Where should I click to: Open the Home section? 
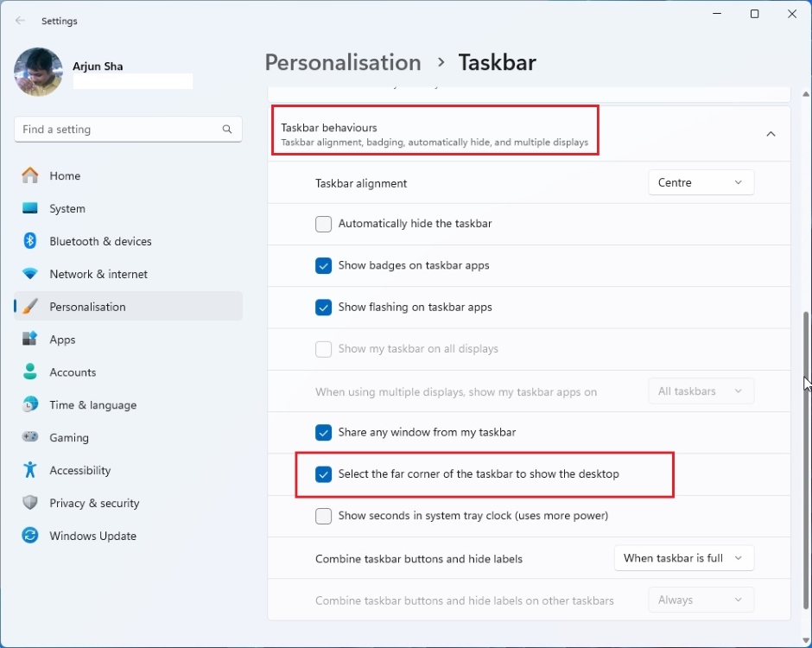point(65,175)
